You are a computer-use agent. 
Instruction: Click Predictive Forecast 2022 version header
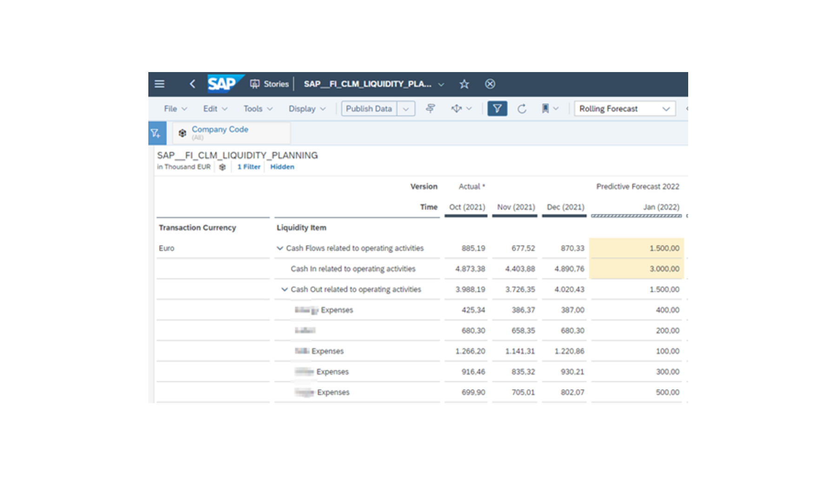638,187
